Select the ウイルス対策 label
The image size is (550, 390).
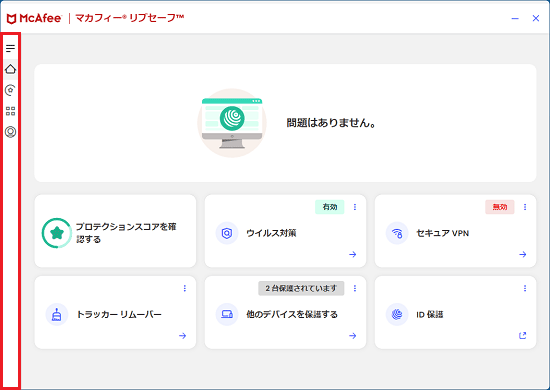271,233
